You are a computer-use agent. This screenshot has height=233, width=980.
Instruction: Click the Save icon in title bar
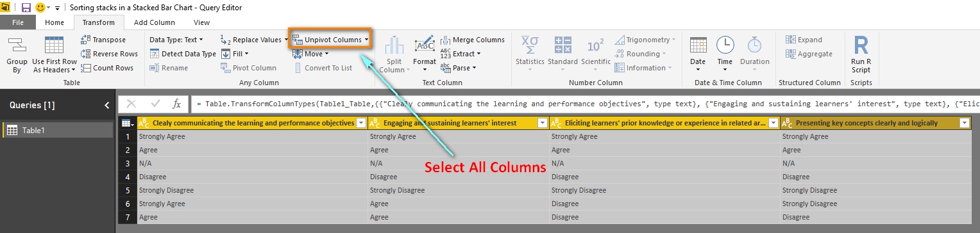pos(26,7)
